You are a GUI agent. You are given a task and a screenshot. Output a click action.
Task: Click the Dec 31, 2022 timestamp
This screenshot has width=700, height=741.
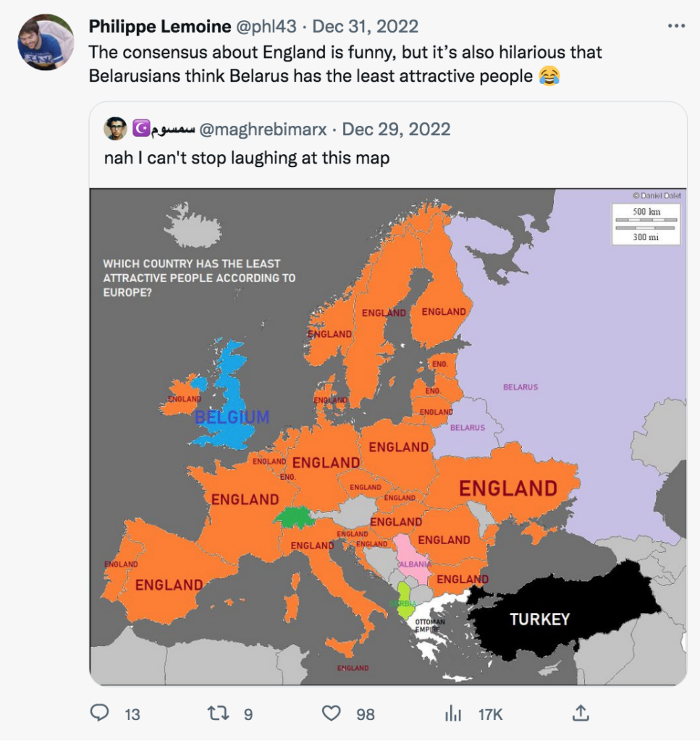tap(366, 27)
